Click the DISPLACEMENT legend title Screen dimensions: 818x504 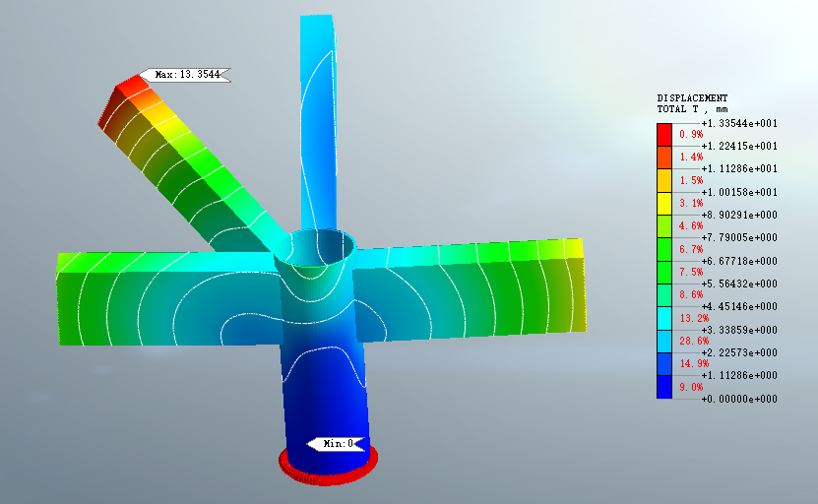click(x=692, y=98)
